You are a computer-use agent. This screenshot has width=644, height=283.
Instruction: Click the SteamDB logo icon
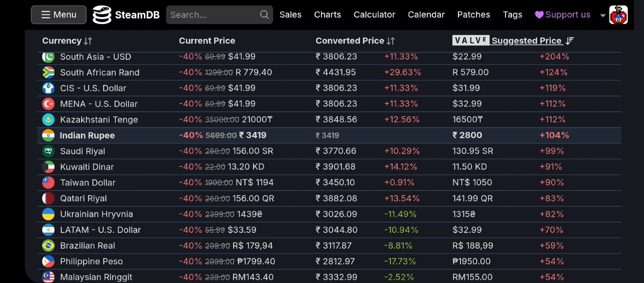102,15
